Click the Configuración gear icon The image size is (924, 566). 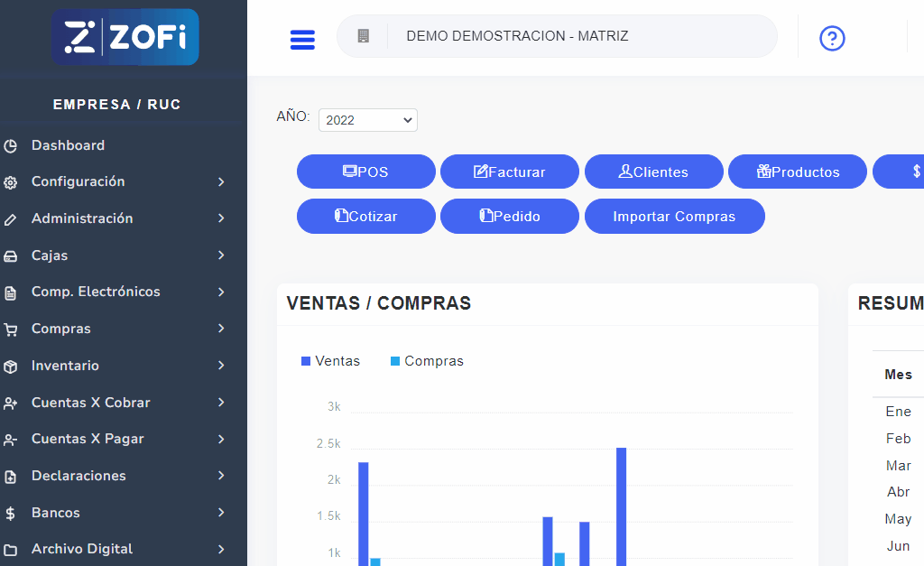click(11, 182)
